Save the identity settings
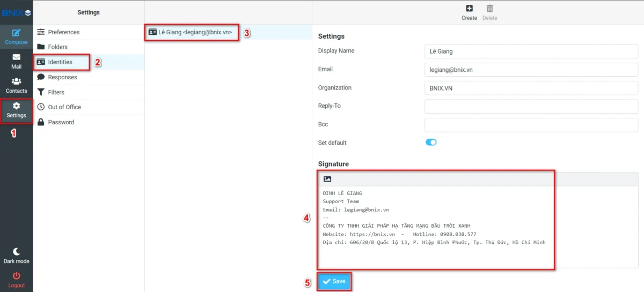Screen dimensions: 644x292 pos(334,281)
